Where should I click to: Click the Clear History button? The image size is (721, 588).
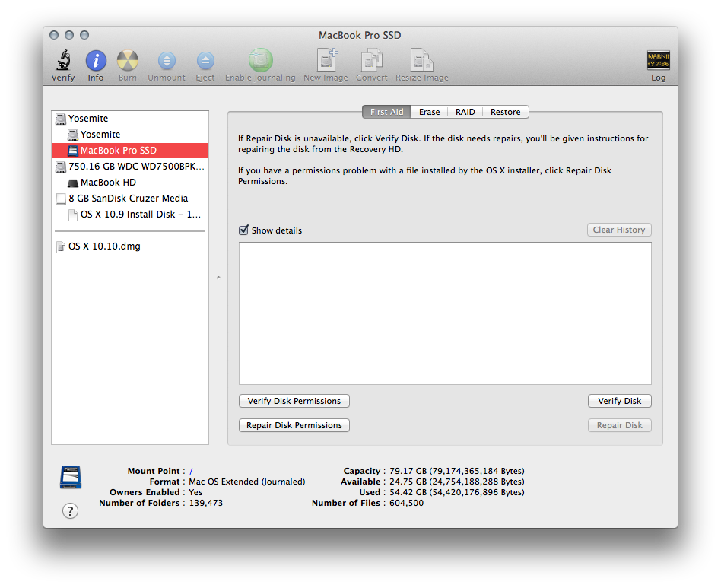pyautogui.click(x=619, y=230)
